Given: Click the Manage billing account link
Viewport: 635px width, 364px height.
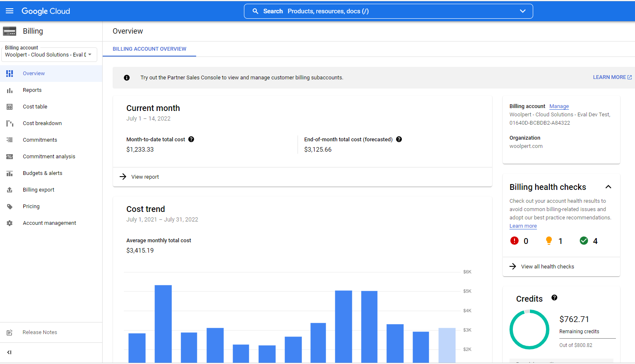Looking at the screenshot, I should click(x=559, y=106).
